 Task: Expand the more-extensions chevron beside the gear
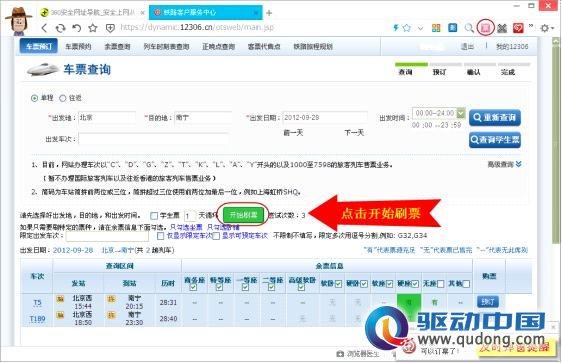[x=531, y=26]
